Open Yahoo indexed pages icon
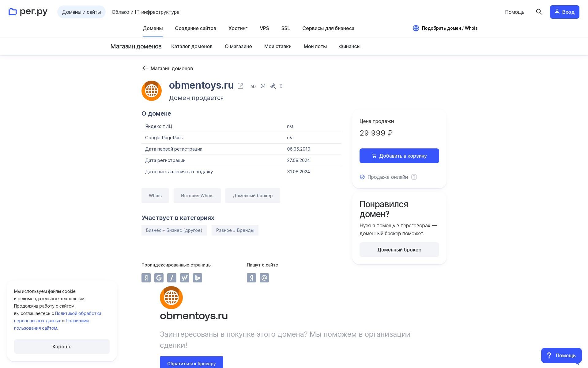This screenshot has height=368, width=588. click(185, 278)
